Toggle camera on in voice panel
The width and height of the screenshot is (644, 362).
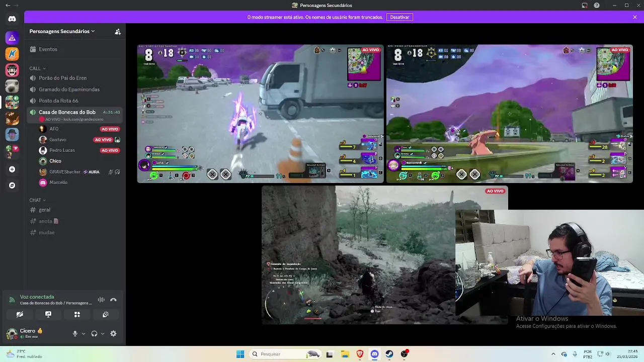pos(20,314)
